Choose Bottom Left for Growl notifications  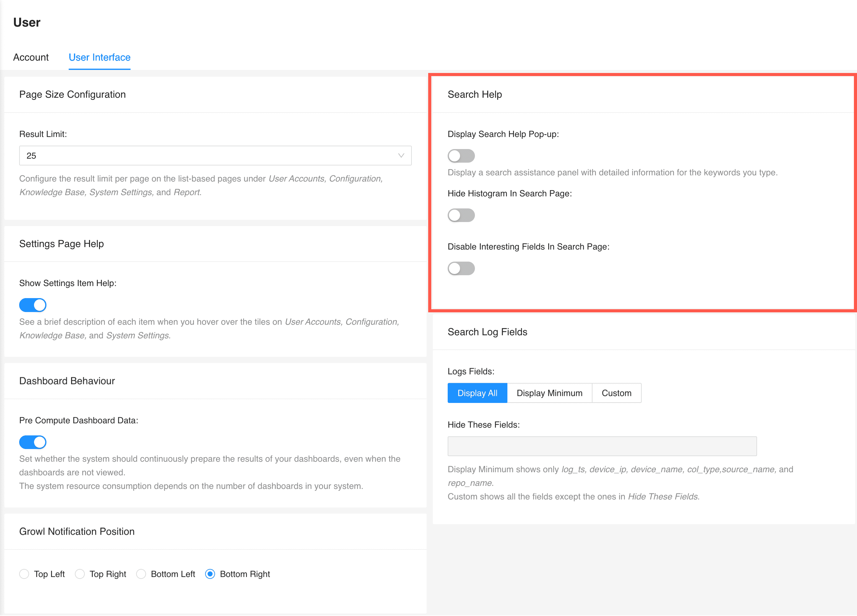(141, 574)
